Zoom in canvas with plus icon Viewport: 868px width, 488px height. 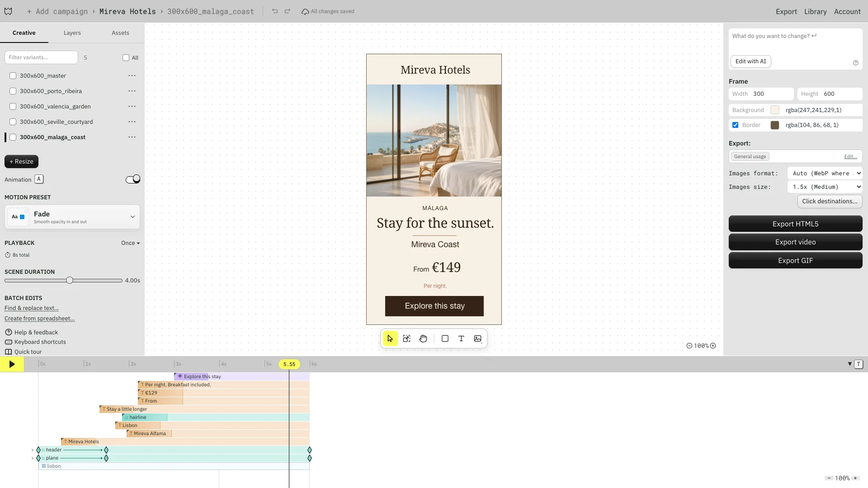tap(713, 346)
